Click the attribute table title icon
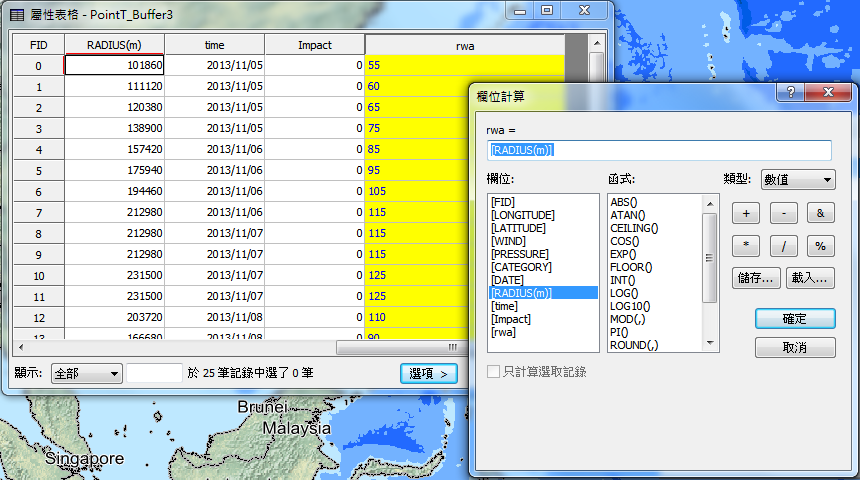Viewport: 860px width, 480px height. coord(19,12)
